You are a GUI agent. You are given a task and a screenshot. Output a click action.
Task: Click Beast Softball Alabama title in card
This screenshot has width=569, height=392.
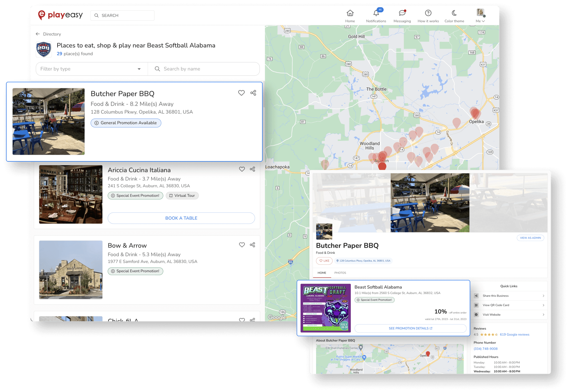(378, 287)
